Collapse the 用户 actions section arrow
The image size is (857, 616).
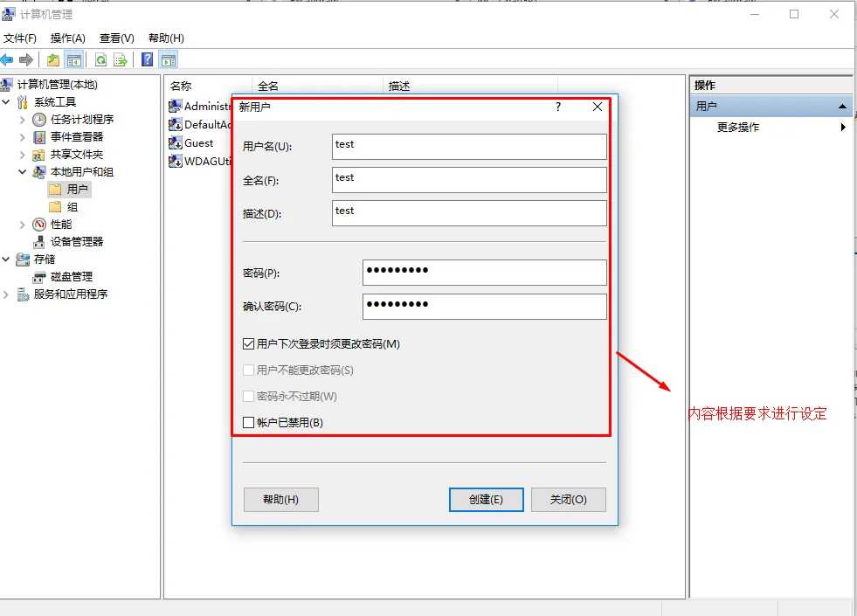point(842,106)
